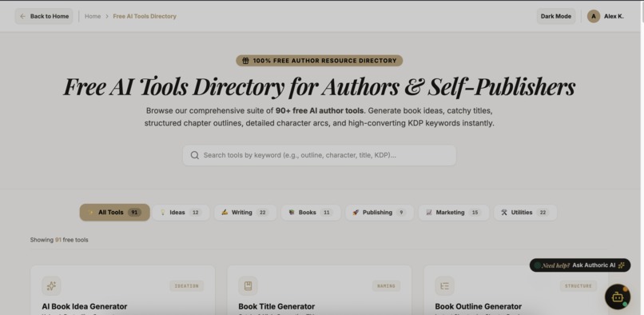This screenshot has height=315, width=644.
Task: Open the Book Outline Generator card
Action: pyautogui.click(x=516, y=290)
